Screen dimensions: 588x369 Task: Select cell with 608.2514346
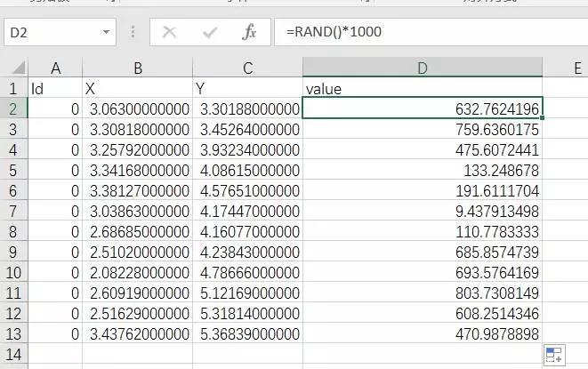tap(423, 314)
